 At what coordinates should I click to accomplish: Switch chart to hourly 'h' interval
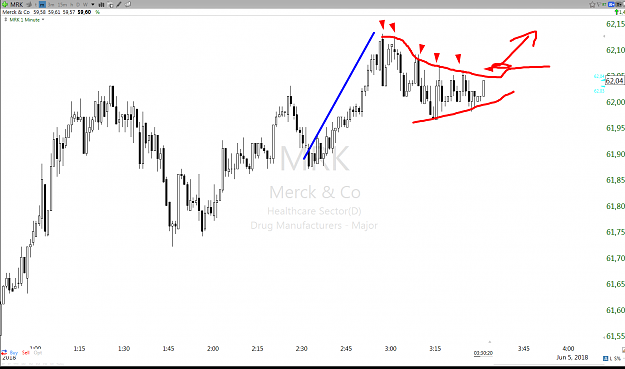click(x=72, y=4)
